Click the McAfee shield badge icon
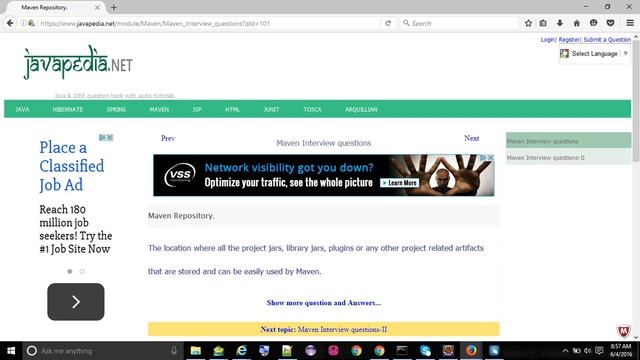 pos(623,331)
